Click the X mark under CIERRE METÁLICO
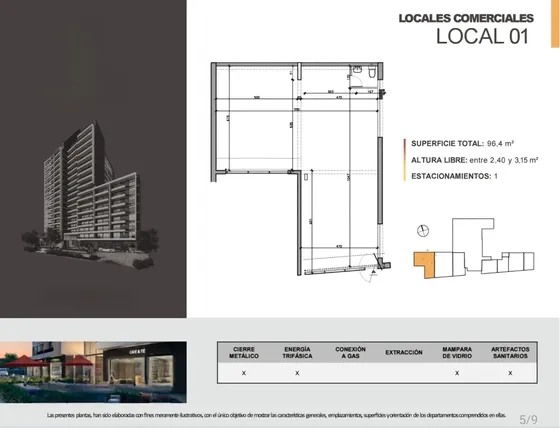The height and width of the screenshot is (428, 560). point(244,373)
